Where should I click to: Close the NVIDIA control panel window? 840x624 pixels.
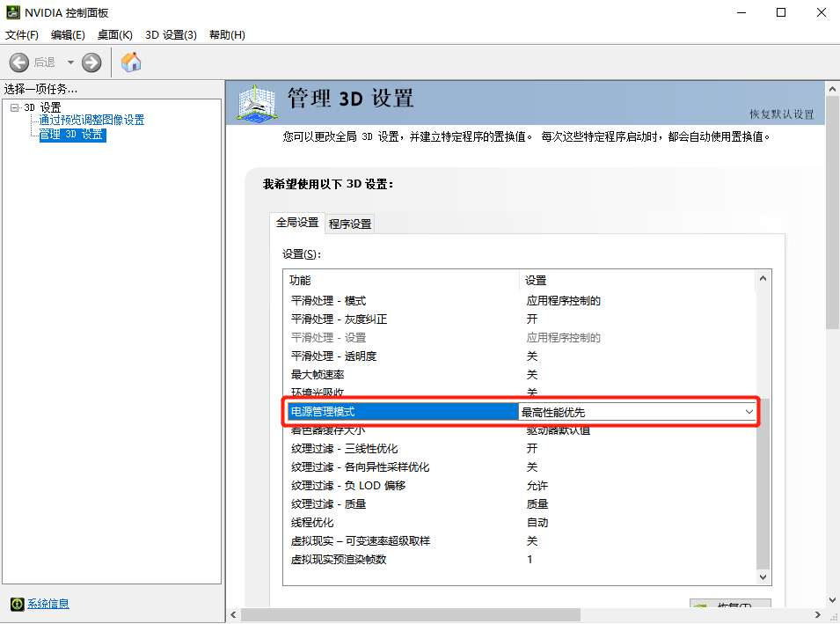tap(822, 12)
